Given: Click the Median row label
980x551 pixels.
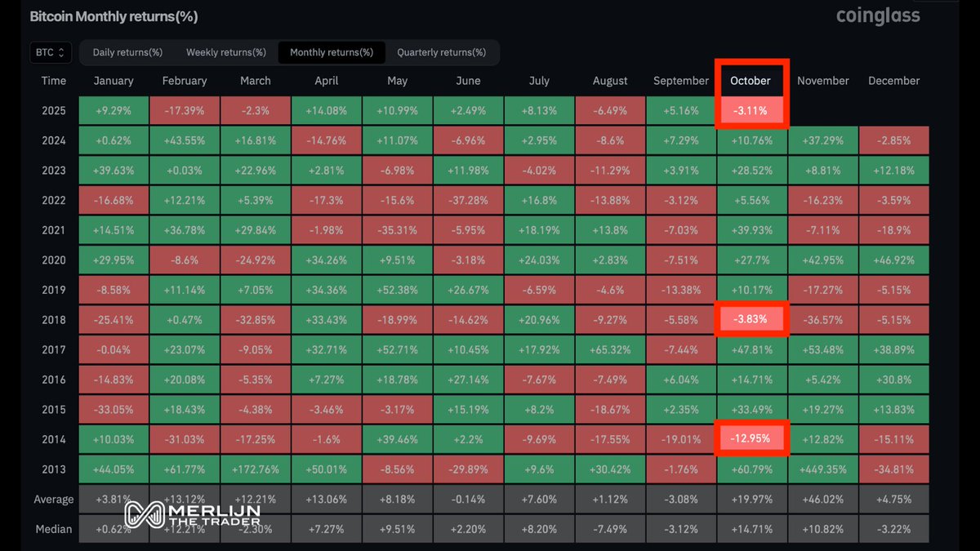Looking at the screenshot, I should (x=54, y=529).
